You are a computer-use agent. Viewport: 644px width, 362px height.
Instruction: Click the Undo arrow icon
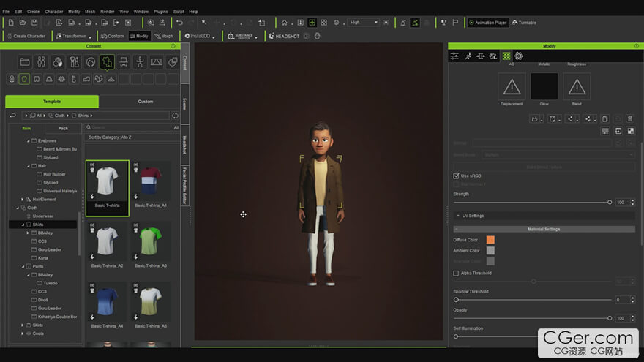179,23
